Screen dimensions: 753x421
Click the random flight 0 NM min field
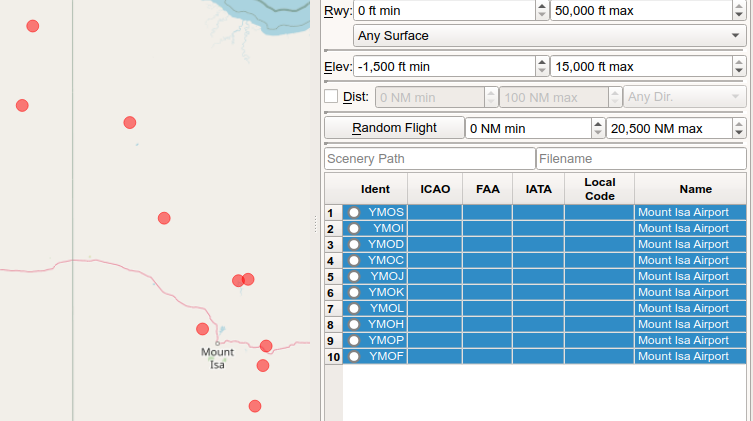tap(528, 128)
